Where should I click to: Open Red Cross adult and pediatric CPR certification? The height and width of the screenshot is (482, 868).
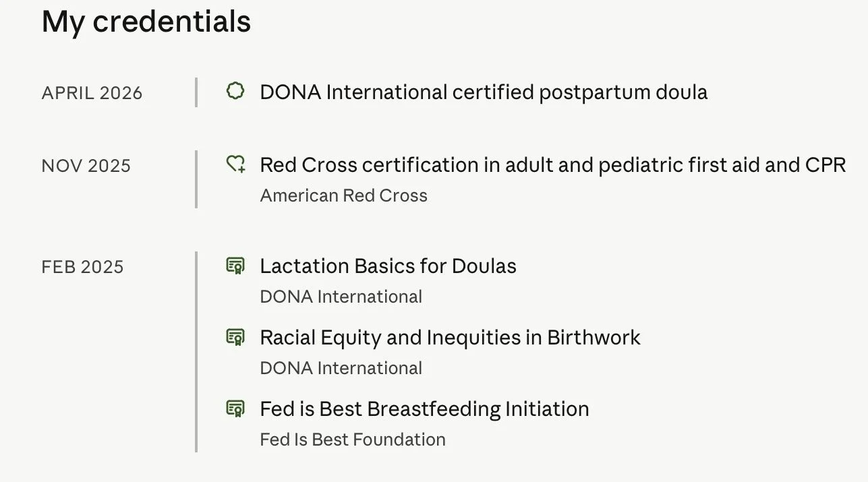pyautogui.click(x=552, y=164)
